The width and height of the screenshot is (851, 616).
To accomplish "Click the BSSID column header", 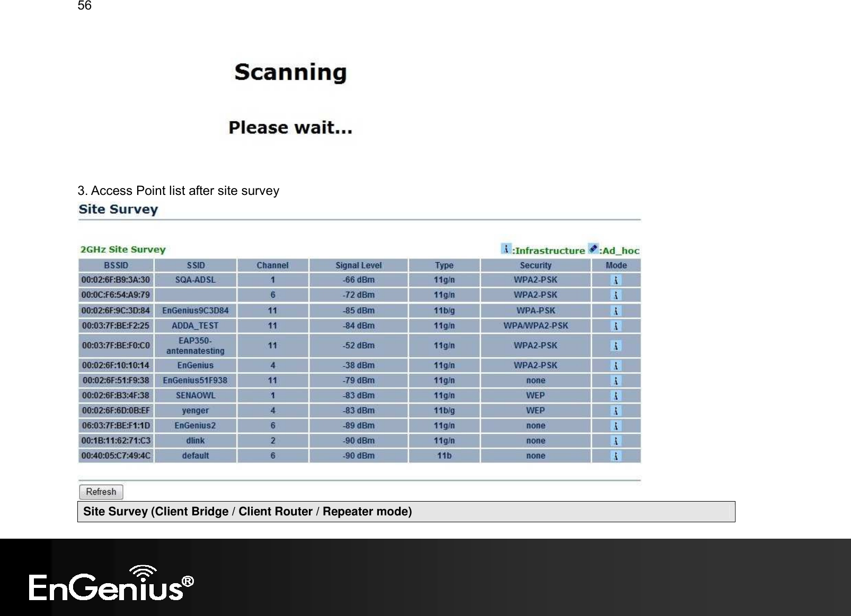I will click(x=116, y=265).
